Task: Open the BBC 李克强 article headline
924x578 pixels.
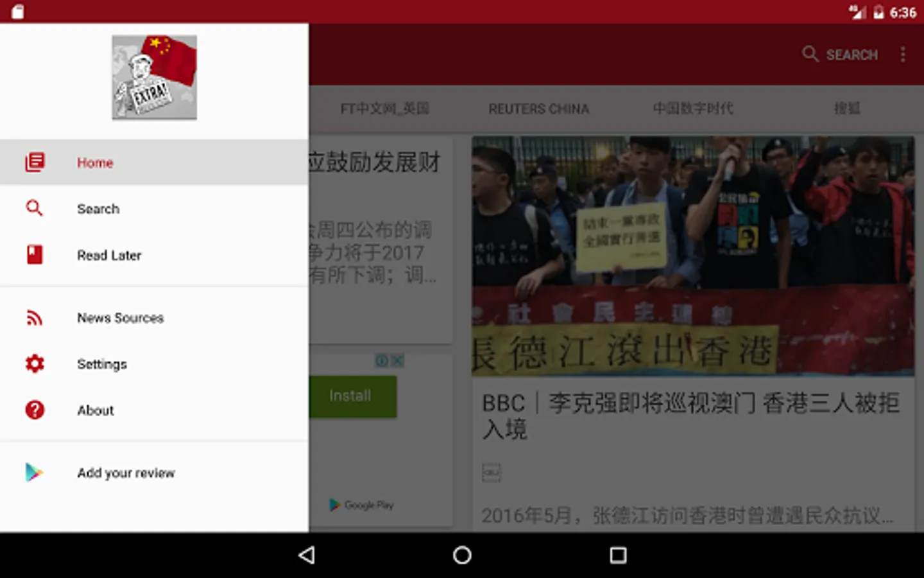Action: click(x=690, y=416)
